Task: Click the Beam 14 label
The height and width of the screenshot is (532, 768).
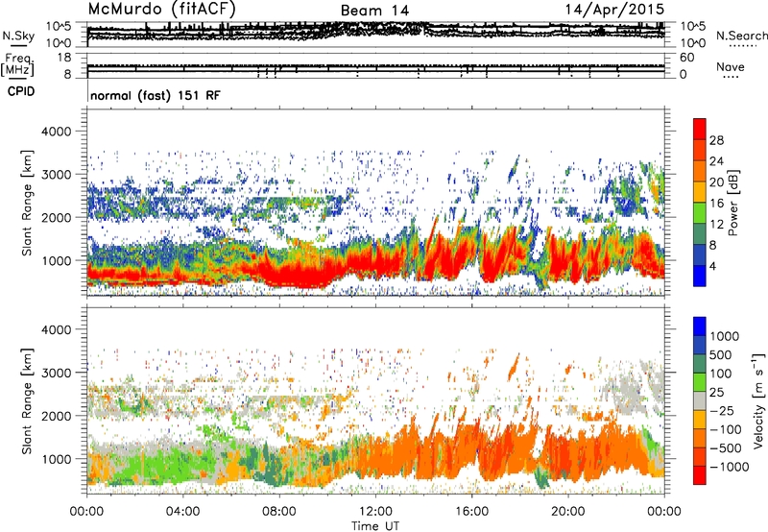Action: point(374,11)
